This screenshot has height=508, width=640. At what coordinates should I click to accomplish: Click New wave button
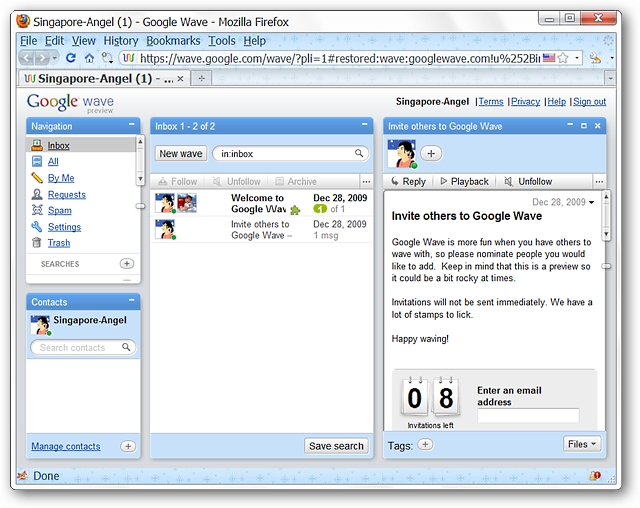(181, 153)
